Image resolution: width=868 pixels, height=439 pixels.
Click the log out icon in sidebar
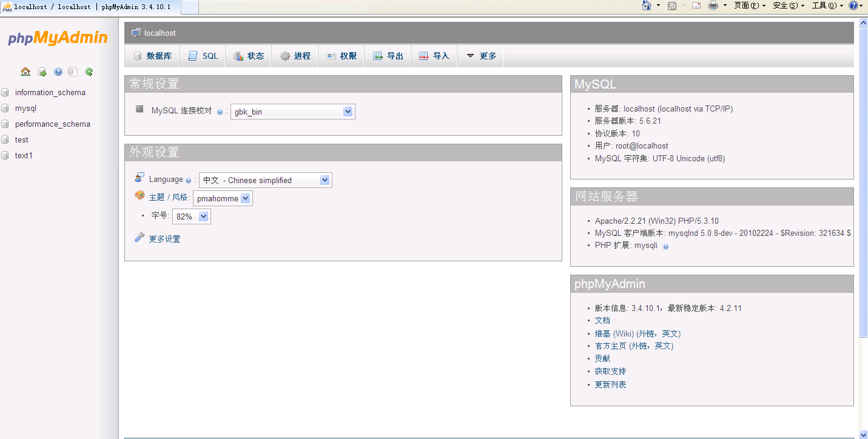click(42, 72)
